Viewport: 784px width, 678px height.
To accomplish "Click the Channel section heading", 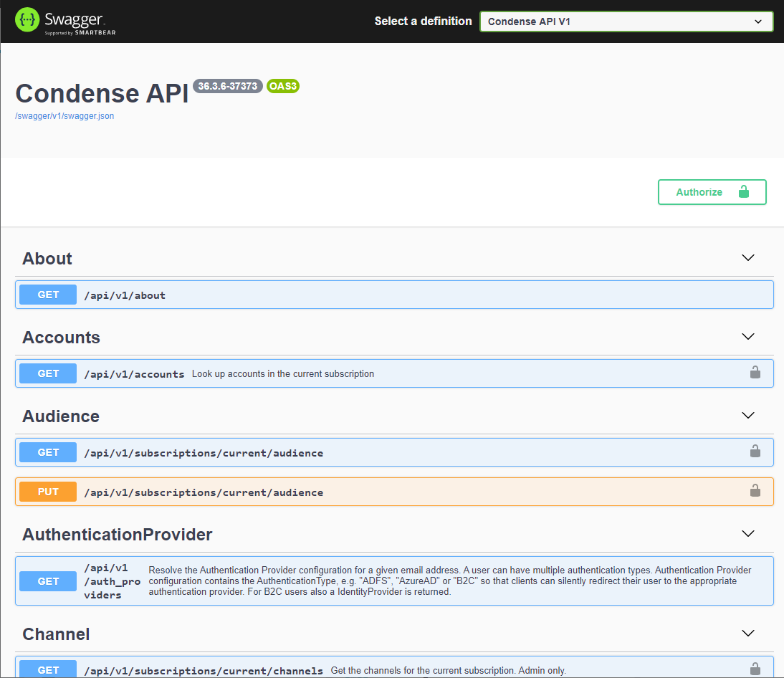I will pos(56,634).
